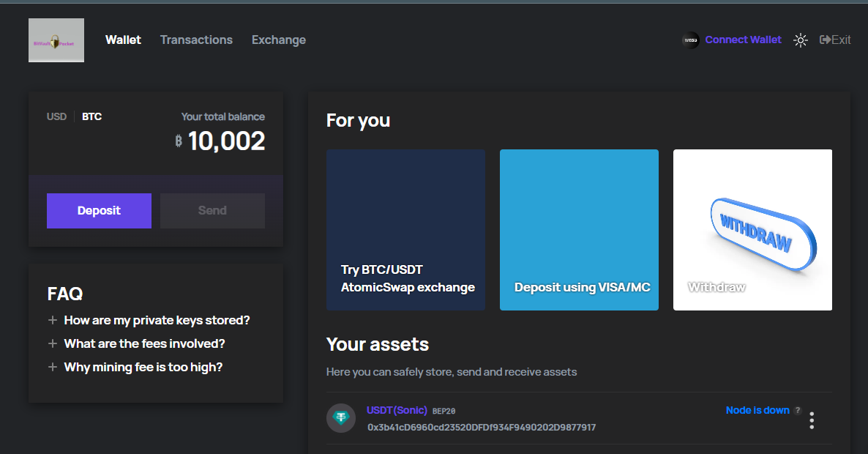Image resolution: width=868 pixels, height=454 pixels.
Task: Click the BitVault Pocket logo
Action: (x=56, y=40)
